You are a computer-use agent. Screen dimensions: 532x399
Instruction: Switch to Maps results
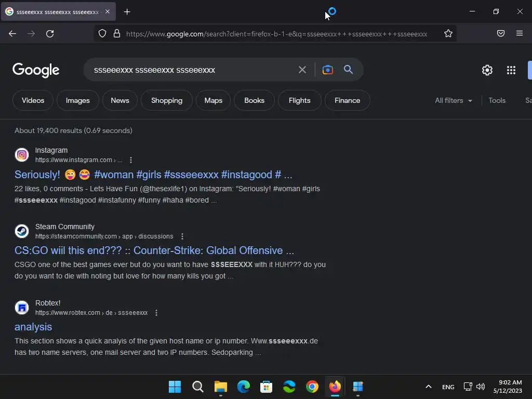213,100
